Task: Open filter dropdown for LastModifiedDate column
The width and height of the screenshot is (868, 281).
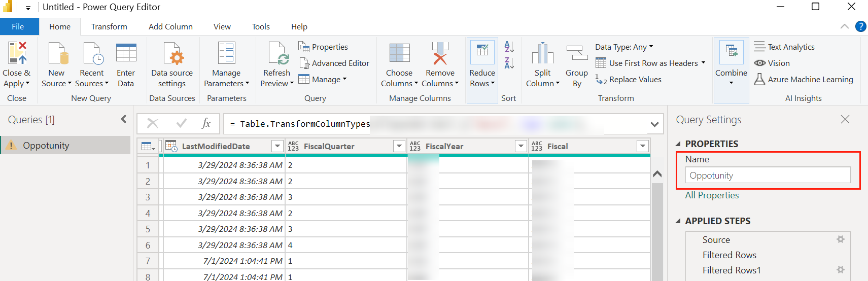Action: [277, 147]
